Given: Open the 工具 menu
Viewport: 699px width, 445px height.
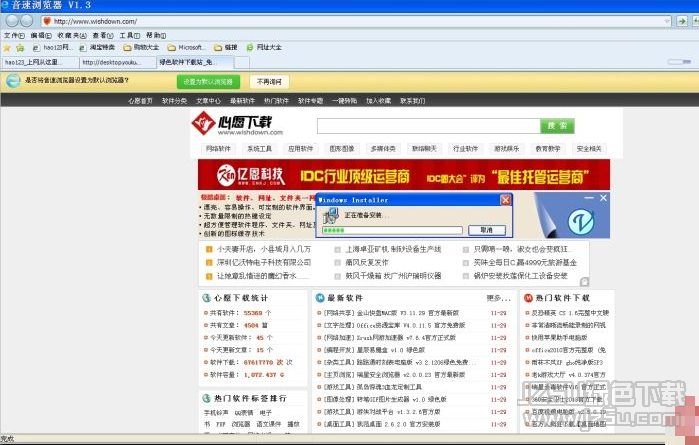Looking at the screenshot, I should [x=129, y=35].
